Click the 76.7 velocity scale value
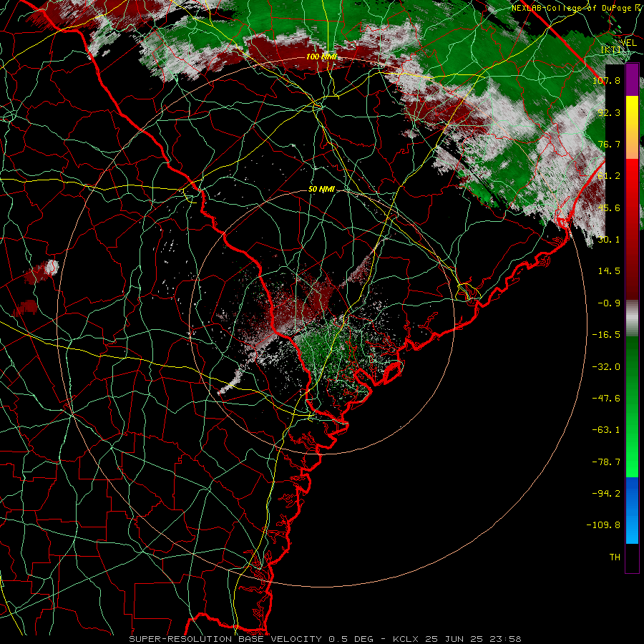 [609, 144]
